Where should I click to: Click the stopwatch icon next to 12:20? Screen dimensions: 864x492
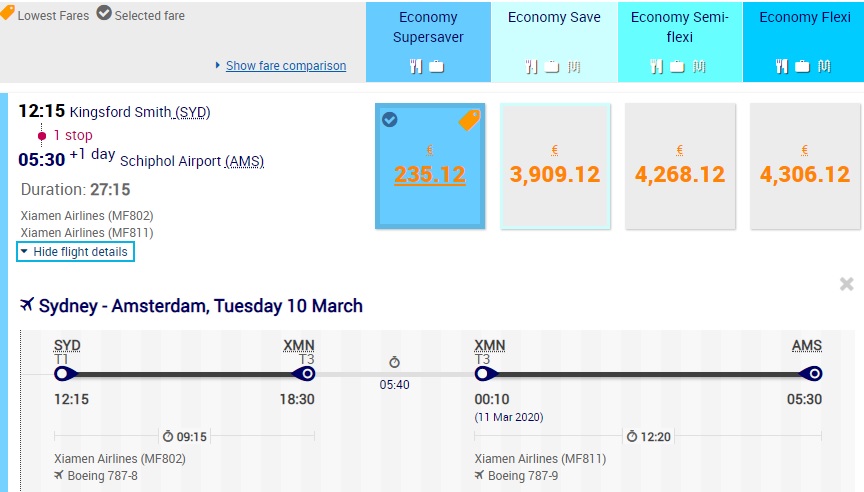tap(631, 436)
